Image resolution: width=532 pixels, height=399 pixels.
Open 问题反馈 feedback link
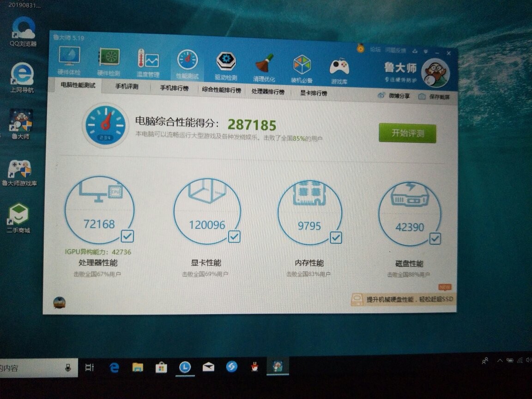396,50
